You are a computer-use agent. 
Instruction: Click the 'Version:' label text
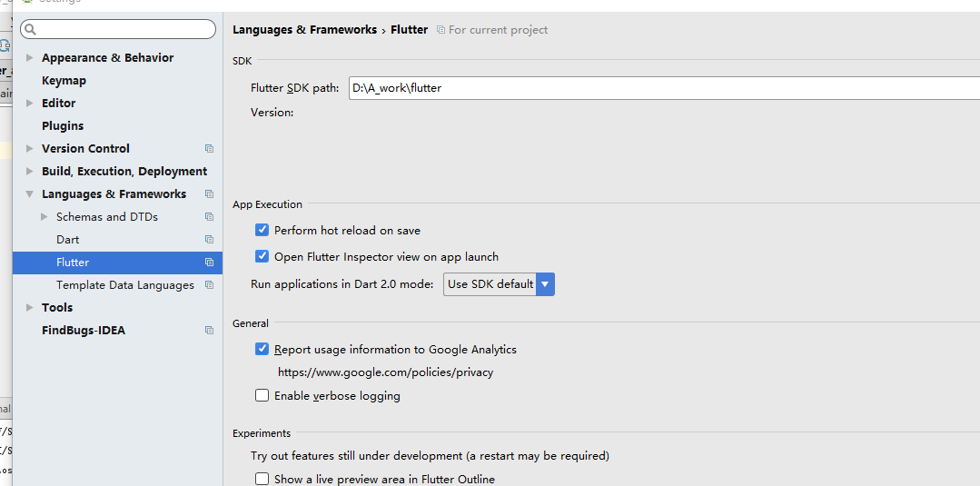pos(272,113)
